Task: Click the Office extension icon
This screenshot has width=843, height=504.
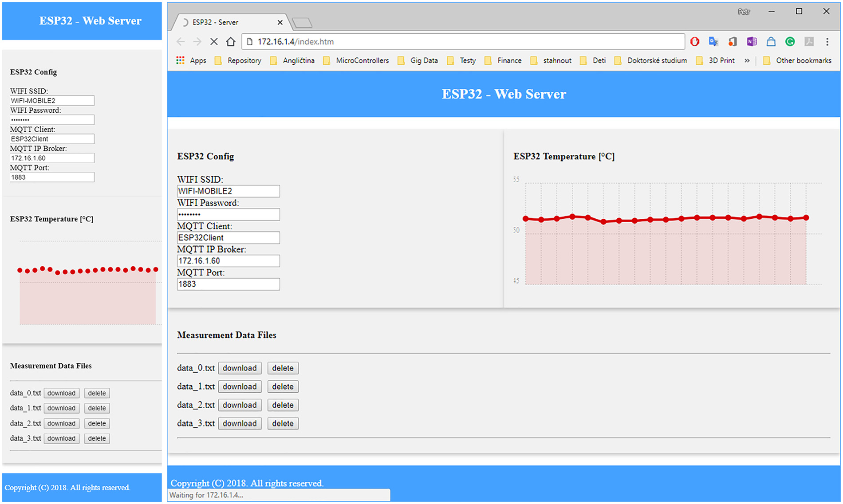Action: 733,42
